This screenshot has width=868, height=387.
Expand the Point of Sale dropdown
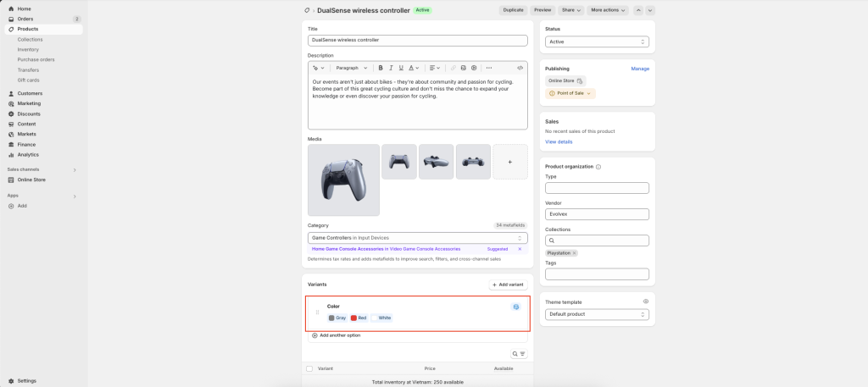pos(570,93)
